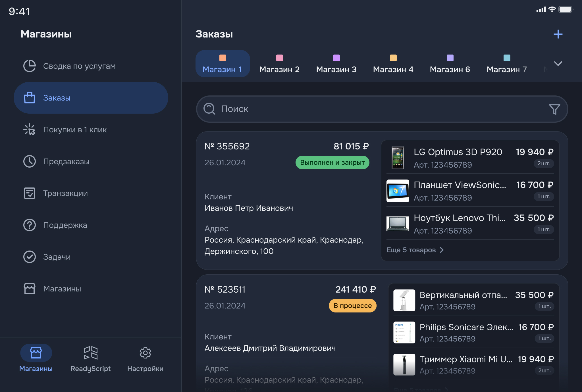Open the Планшет ViewSonic product thumbnail
The width and height of the screenshot is (582, 392).
pyautogui.click(x=398, y=191)
